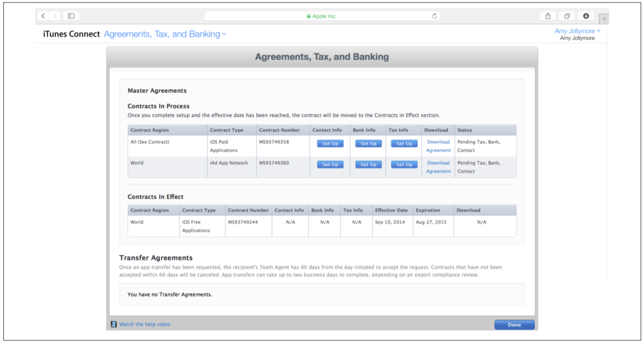The image size is (644, 343).
Task: Open the Share icon in toolbar
Action: (548, 16)
